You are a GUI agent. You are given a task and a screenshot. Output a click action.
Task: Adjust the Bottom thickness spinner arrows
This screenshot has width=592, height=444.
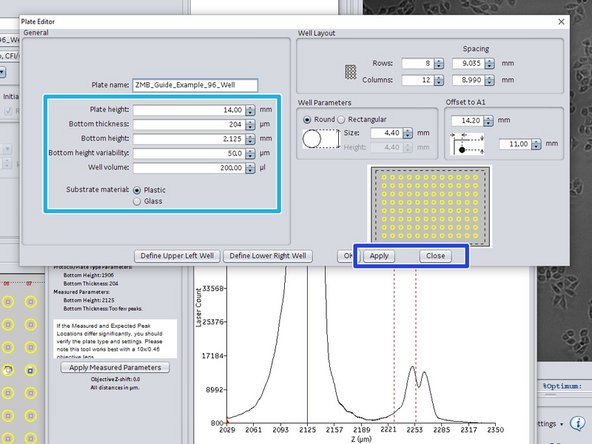click(250, 125)
